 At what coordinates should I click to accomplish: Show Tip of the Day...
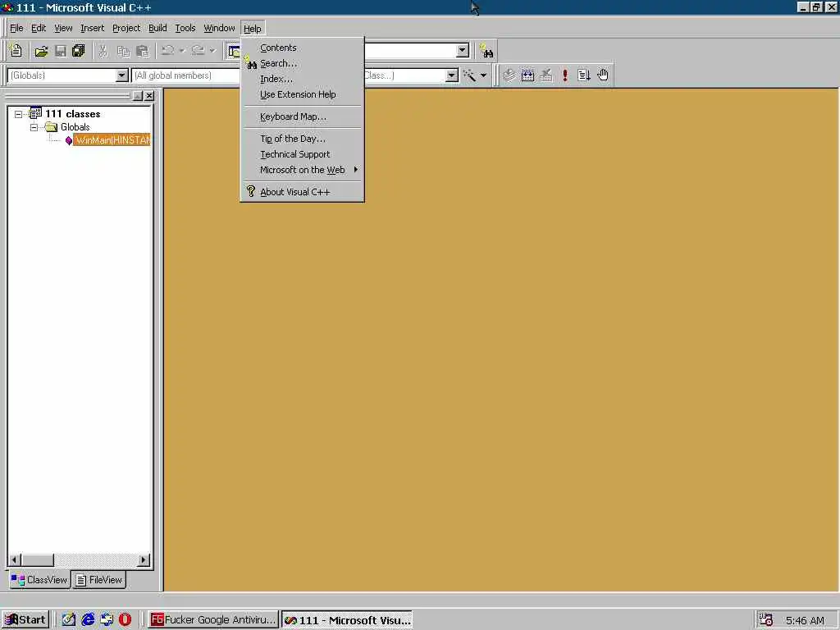[x=302, y=139]
